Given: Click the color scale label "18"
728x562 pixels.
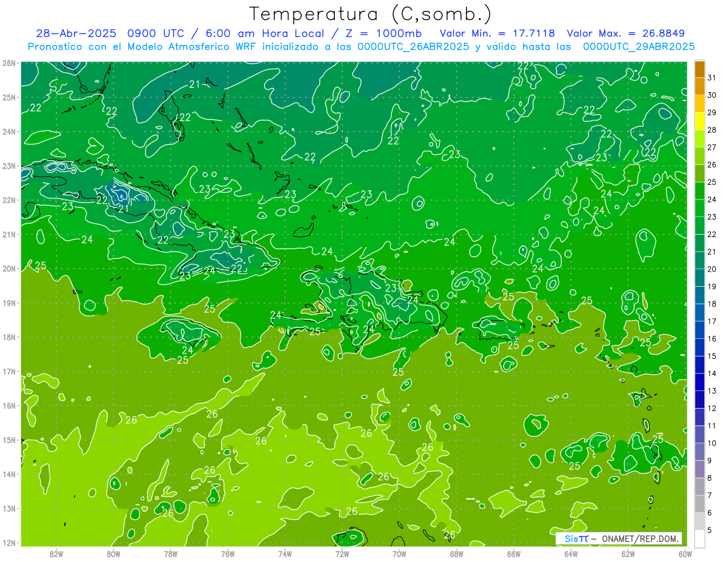Looking at the screenshot, I should coord(712,304).
